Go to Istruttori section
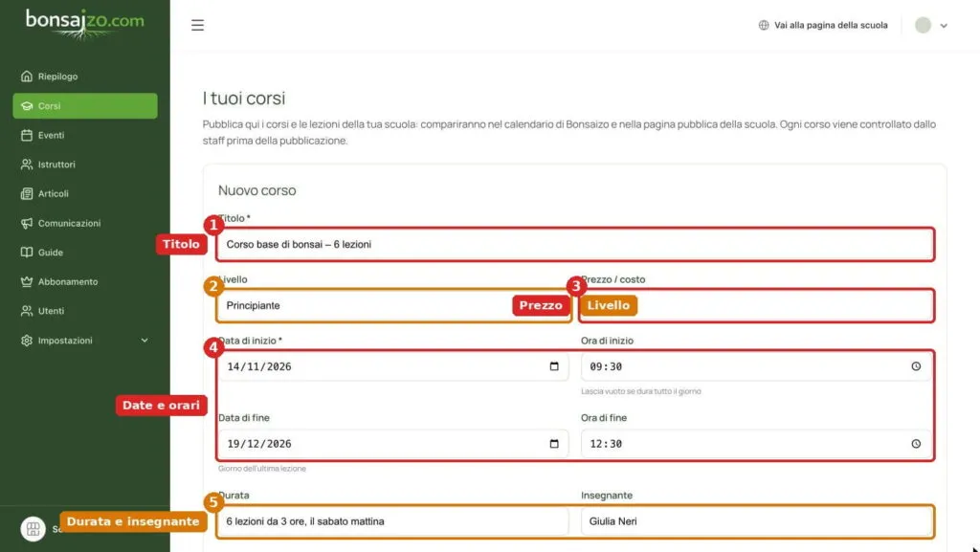This screenshot has height=552, width=980. point(85,165)
